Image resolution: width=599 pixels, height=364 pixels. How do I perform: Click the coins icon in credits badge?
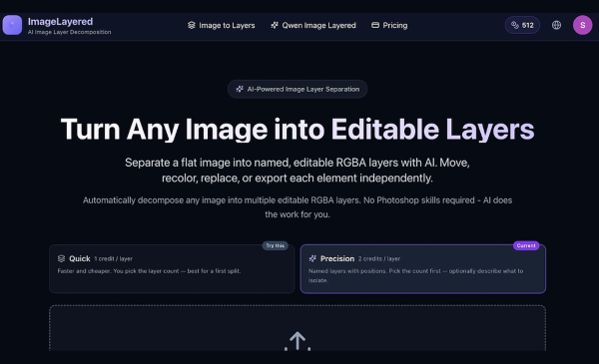515,25
